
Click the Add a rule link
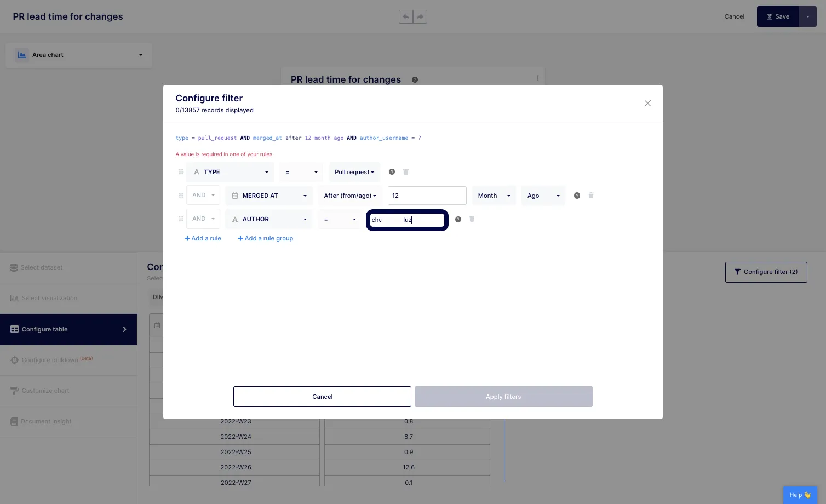[203, 238]
